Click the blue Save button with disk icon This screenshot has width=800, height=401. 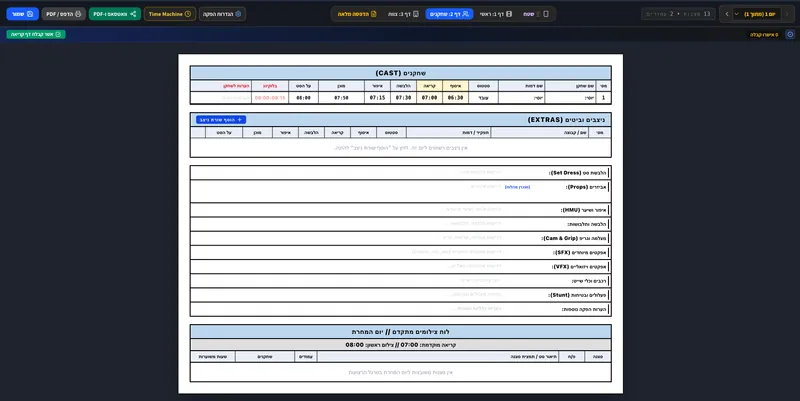point(22,14)
